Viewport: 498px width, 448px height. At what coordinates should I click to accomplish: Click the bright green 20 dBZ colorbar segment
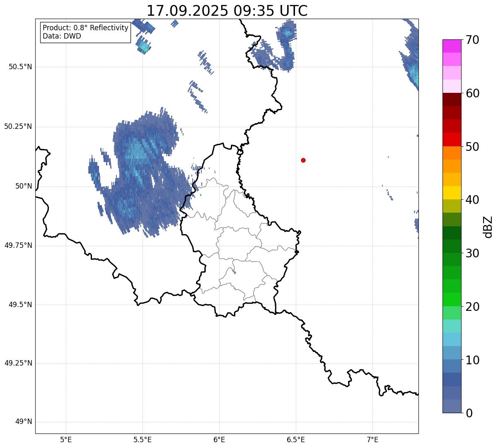pos(452,300)
